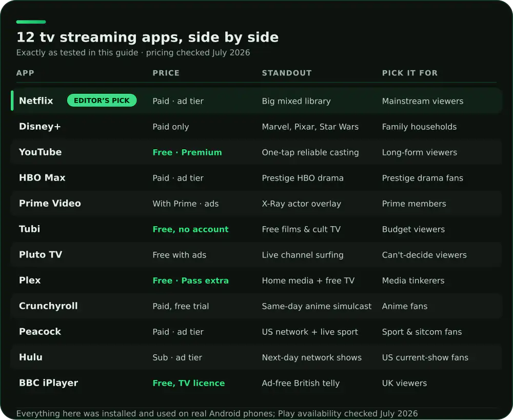Click 'Prime members' cell
This screenshot has height=420, width=513.
pos(414,204)
